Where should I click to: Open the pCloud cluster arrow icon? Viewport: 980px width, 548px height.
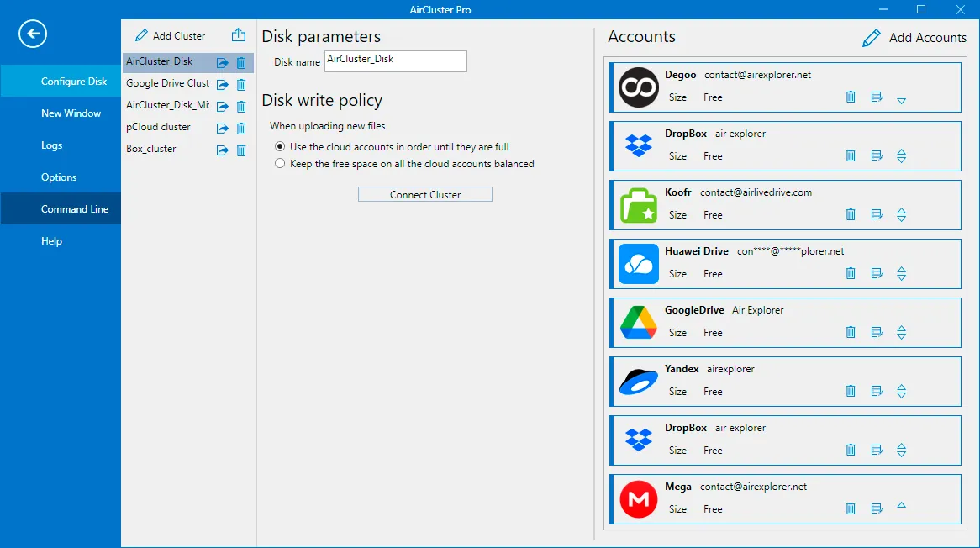click(x=223, y=128)
